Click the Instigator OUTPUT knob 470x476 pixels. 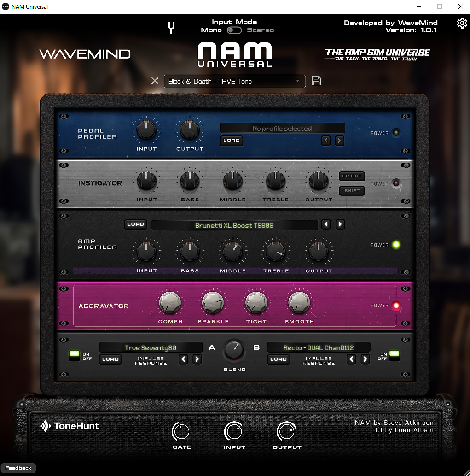(x=319, y=181)
